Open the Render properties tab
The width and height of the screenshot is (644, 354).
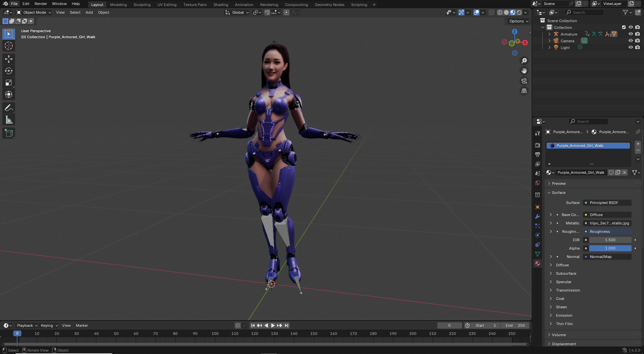click(538, 145)
